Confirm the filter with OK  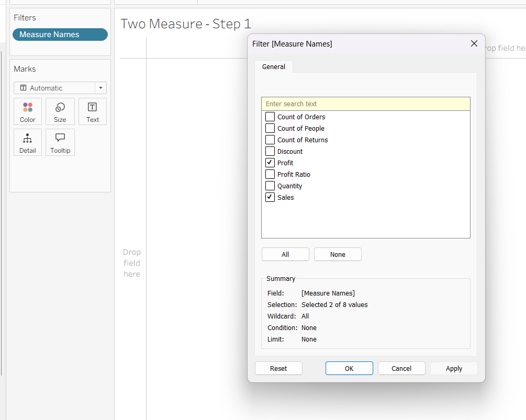tap(349, 368)
